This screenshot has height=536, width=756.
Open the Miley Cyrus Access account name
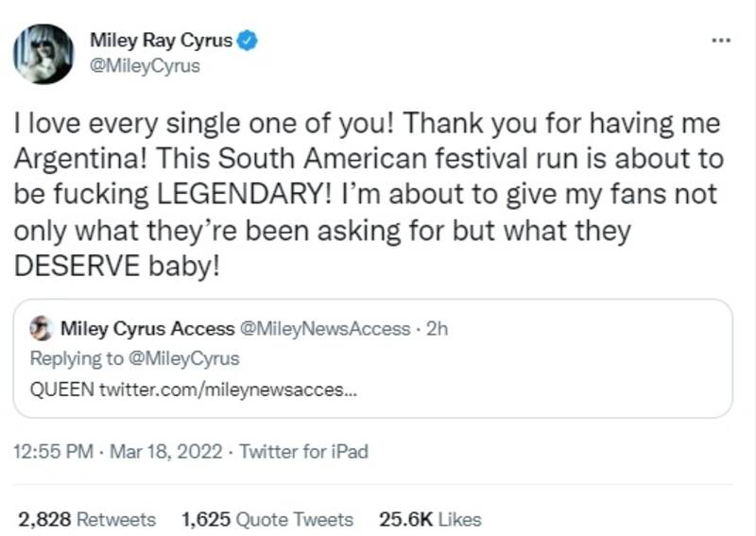point(147,329)
